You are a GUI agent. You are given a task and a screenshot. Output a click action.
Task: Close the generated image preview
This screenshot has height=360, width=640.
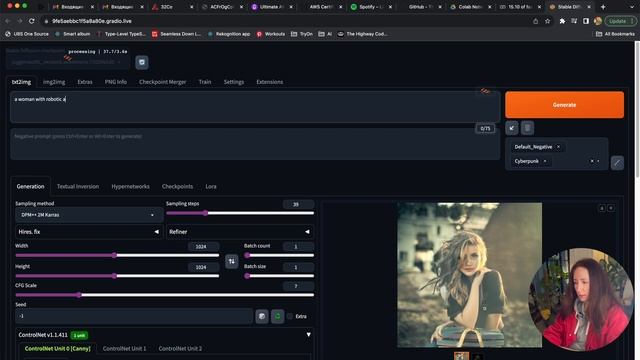tap(611, 208)
